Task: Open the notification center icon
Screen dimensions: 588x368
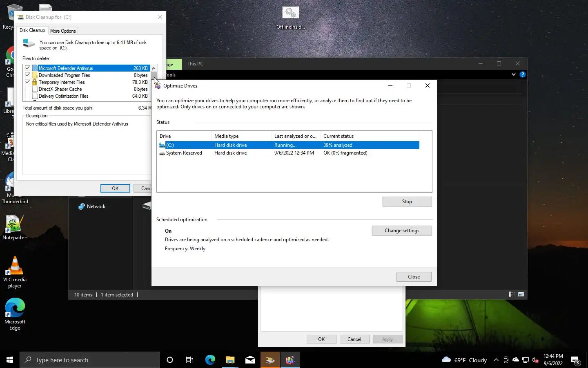Action: tap(575, 360)
